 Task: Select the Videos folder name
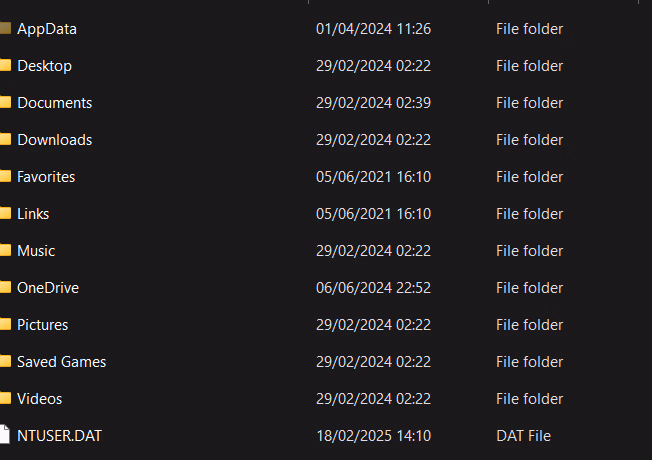[40, 399]
